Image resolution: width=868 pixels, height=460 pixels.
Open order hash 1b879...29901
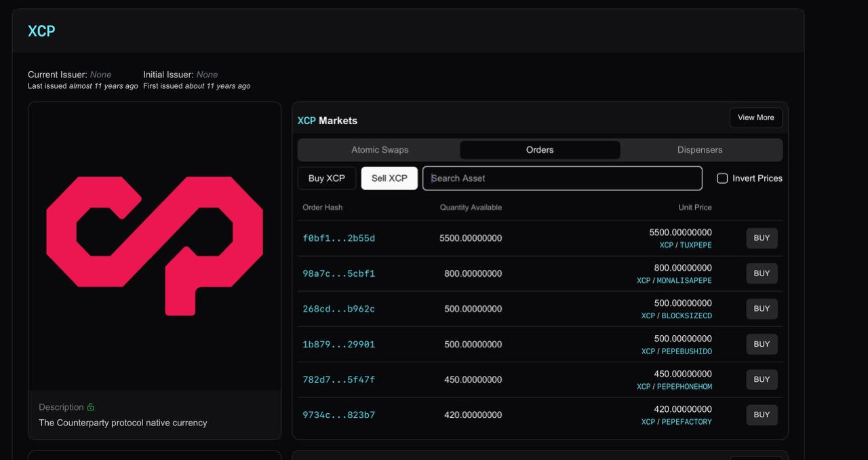tap(338, 344)
